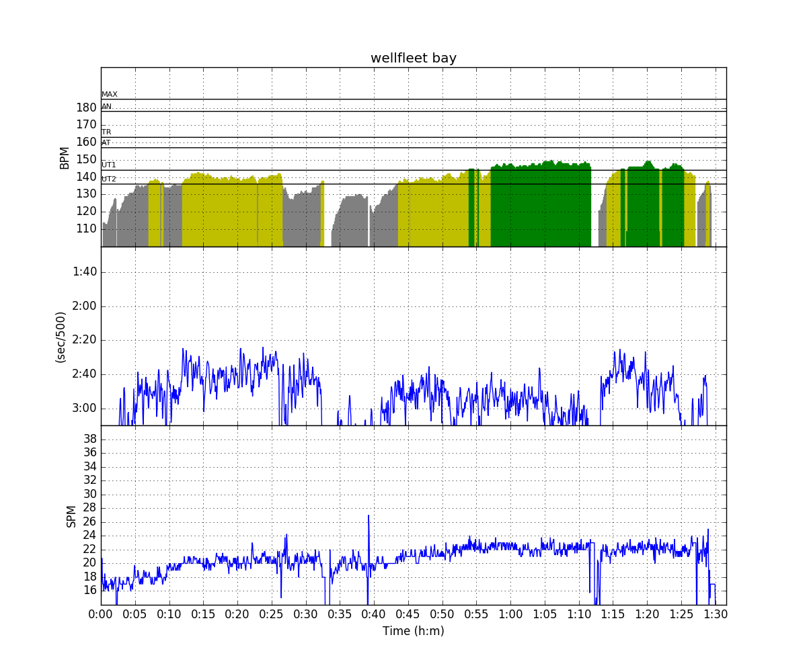Click the 1:30 time tick label

[x=716, y=614]
